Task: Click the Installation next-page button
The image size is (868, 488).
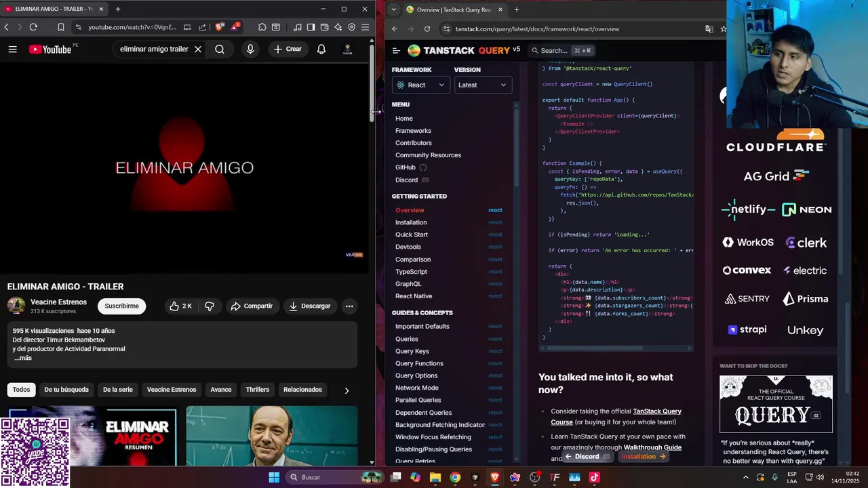Action: [x=644, y=456]
